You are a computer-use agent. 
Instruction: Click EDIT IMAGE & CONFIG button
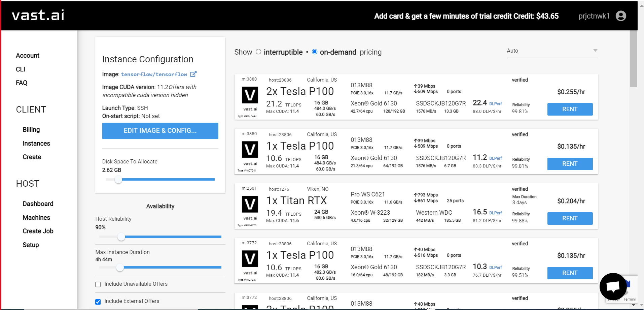160,131
